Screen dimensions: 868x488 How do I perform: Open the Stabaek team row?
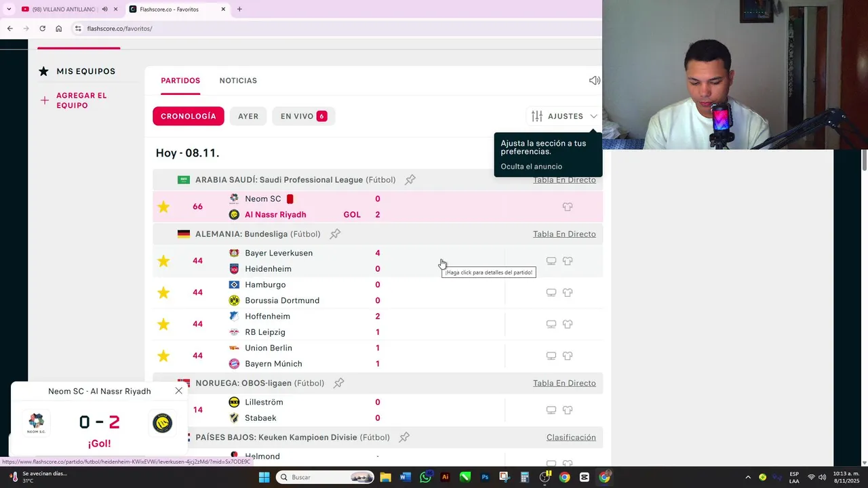pos(260,418)
